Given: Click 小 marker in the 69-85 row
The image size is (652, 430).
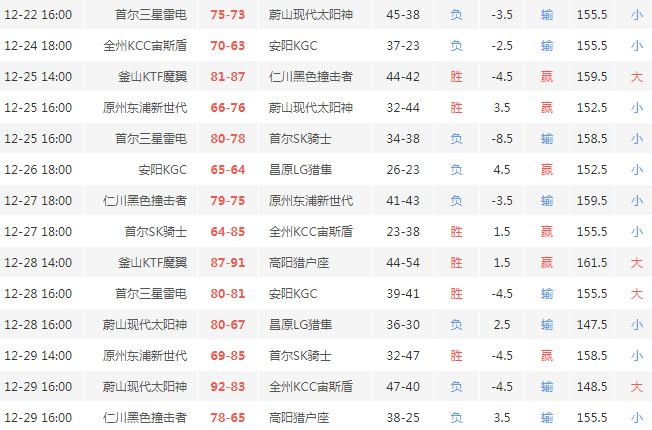Looking at the screenshot, I should (637, 356).
